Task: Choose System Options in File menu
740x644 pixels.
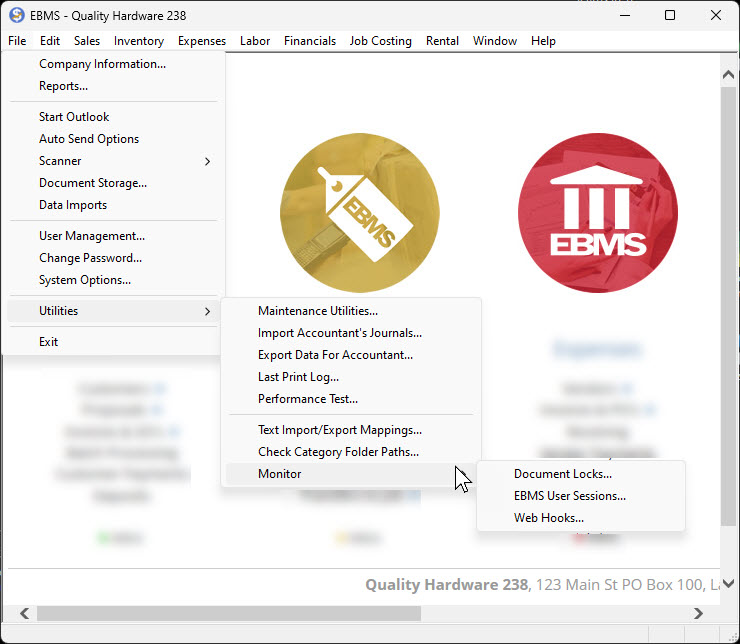Action: click(84, 280)
